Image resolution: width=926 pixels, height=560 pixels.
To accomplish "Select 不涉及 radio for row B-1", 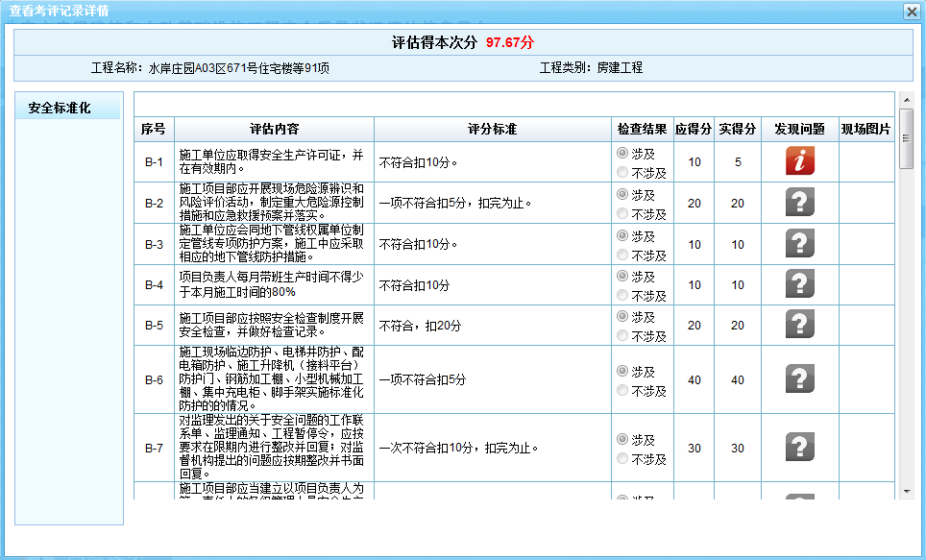I will point(622,173).
